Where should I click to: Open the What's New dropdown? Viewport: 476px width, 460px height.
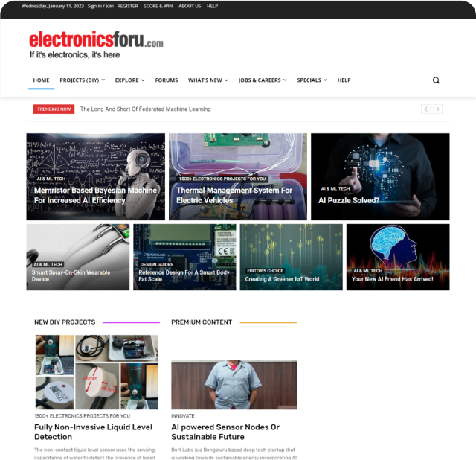tap(208, 80)
